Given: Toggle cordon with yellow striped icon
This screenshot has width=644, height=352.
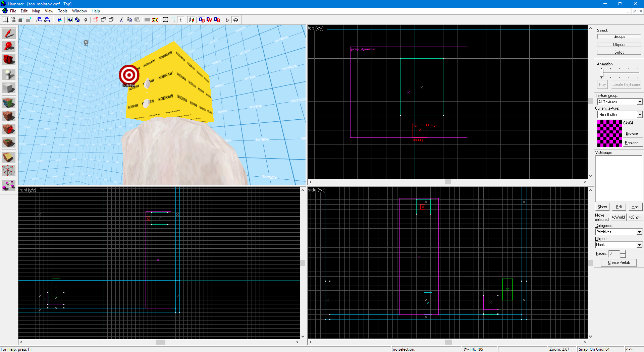Looking at the screenshot, I should (x=155, y=20).
